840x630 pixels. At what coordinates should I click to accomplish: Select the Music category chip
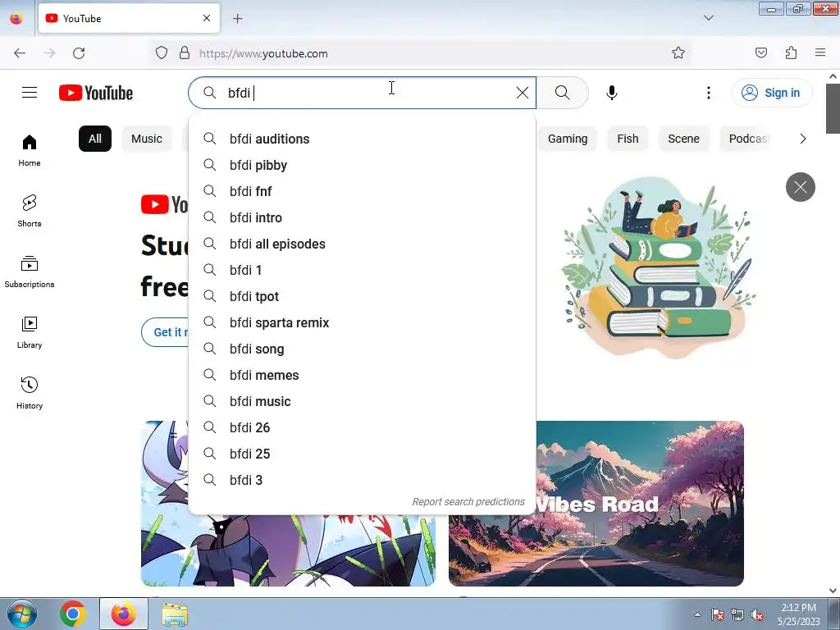(x=147, y=139)
